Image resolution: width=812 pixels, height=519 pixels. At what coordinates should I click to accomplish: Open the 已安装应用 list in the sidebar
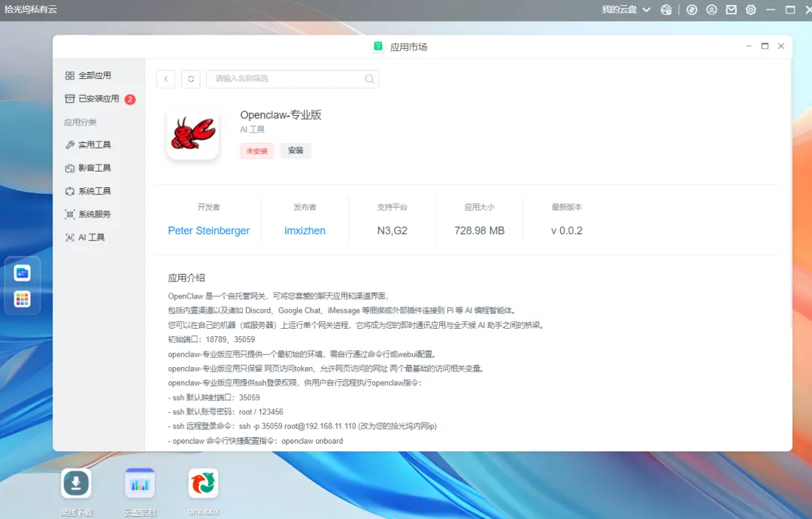[99, 99]
